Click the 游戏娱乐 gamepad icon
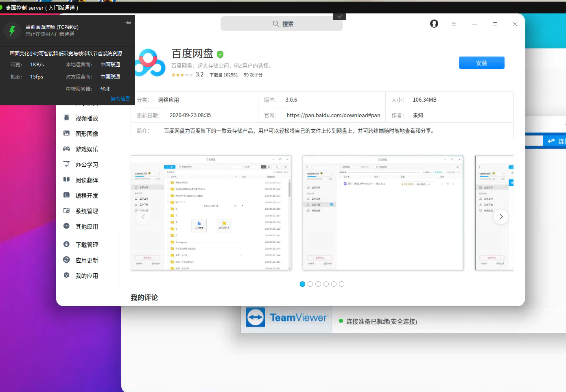Screen dimensions: 566x392 point(66,149)
